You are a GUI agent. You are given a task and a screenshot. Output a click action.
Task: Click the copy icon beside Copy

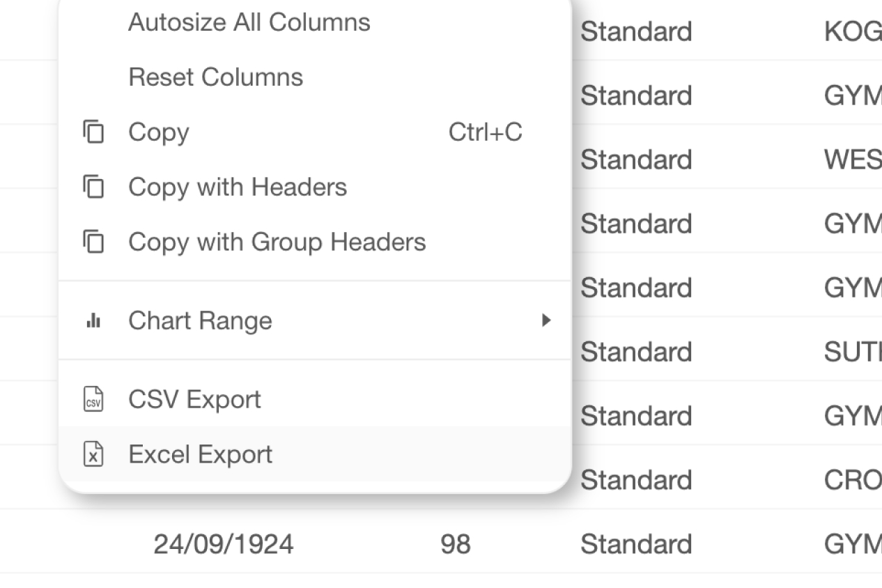click(93, 132)
